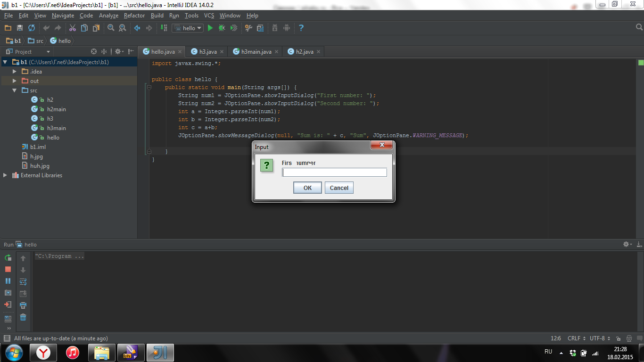Switch to the h3main.java editor tab
The image size is (644, 362).
pos(256,51)
